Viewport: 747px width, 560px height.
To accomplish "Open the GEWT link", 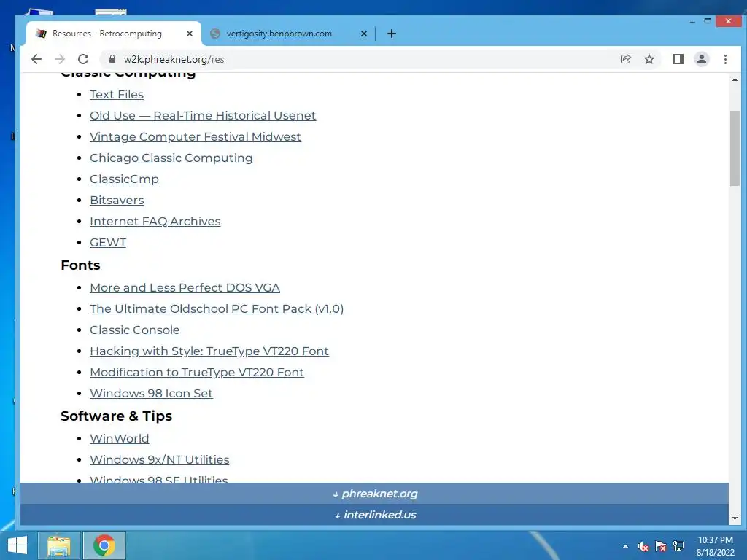I will (108, 242).
